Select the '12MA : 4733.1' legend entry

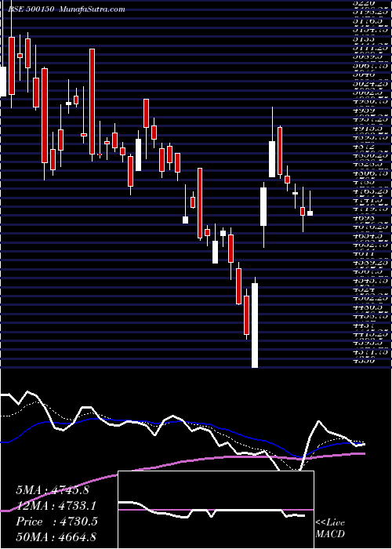[56, 506]
